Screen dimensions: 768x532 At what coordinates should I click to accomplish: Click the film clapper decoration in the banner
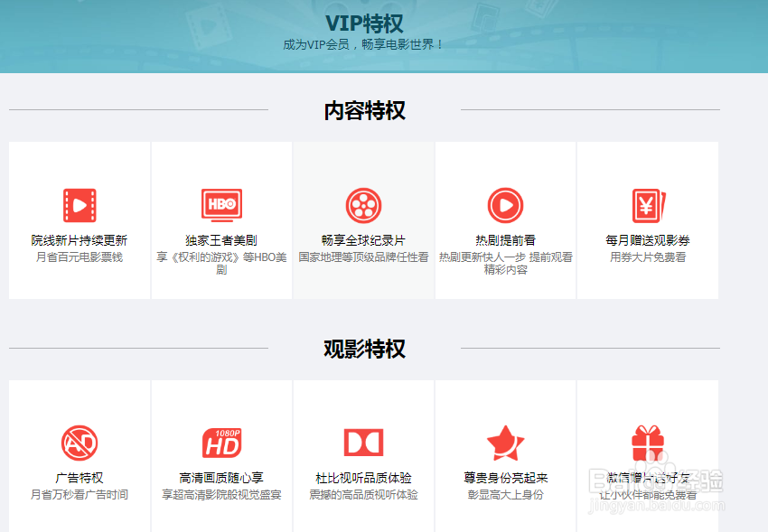click(x=210, y=27)
